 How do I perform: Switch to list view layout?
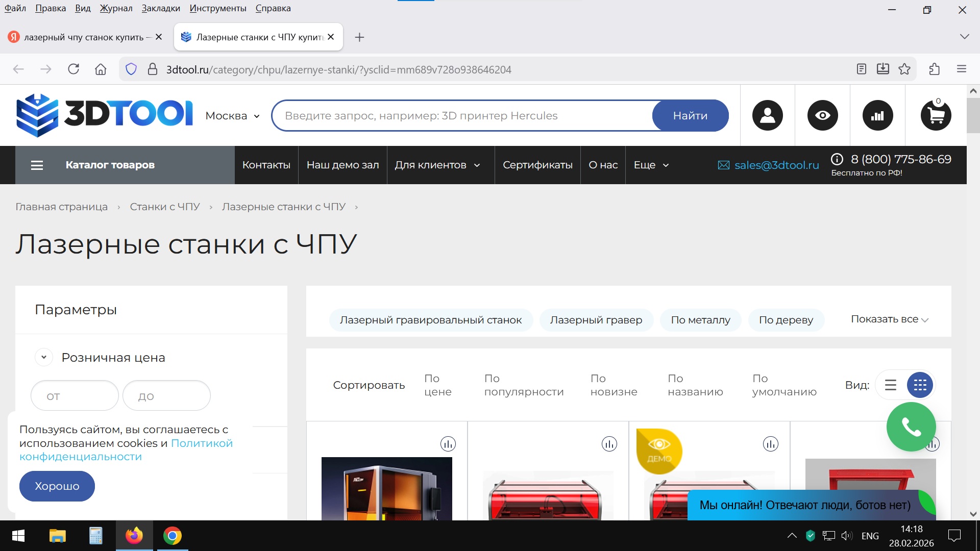pyautogui.click(x=891, y=385)
